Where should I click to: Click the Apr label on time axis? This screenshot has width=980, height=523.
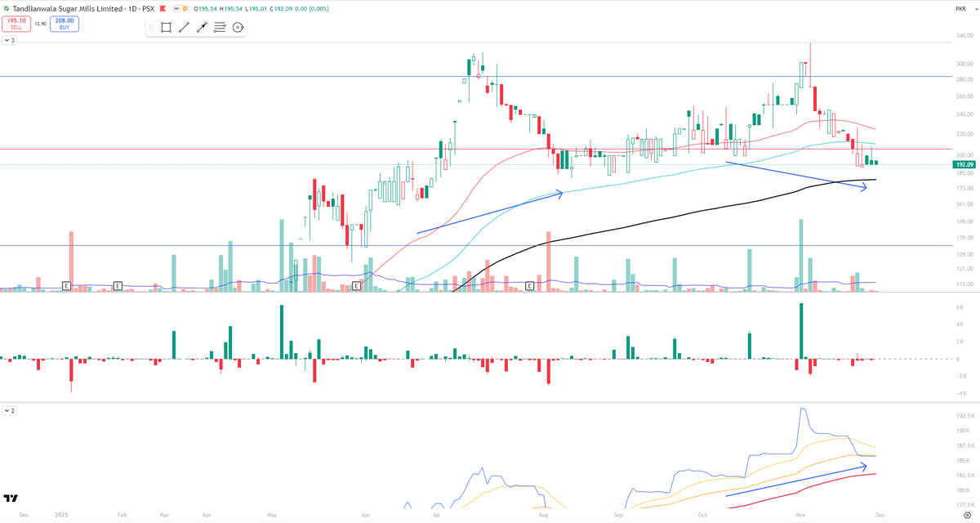(x=206, y=515)
